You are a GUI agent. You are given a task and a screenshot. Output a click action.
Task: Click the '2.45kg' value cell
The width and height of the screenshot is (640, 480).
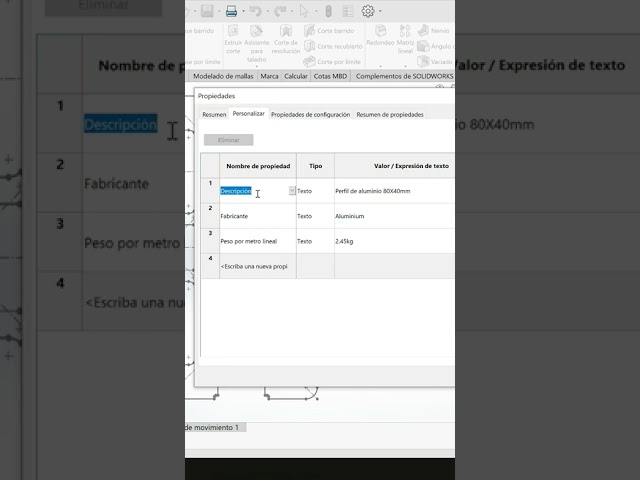394,241
